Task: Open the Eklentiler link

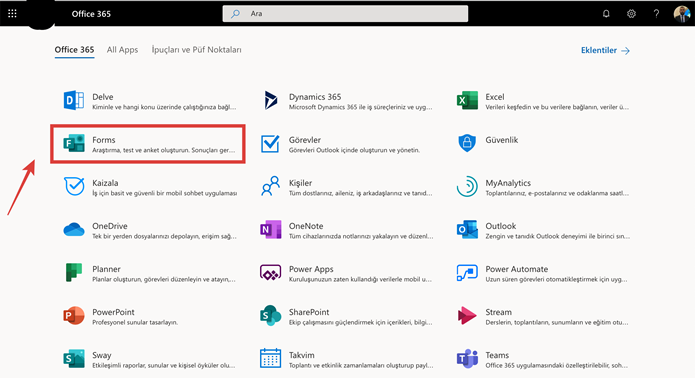Action: point(605,51)
